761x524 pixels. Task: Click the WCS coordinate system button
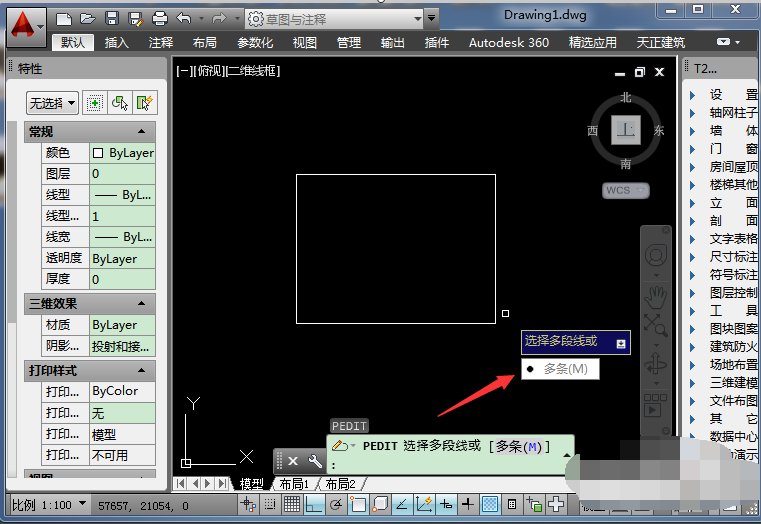pyautogui.click(x=625, y=190)
